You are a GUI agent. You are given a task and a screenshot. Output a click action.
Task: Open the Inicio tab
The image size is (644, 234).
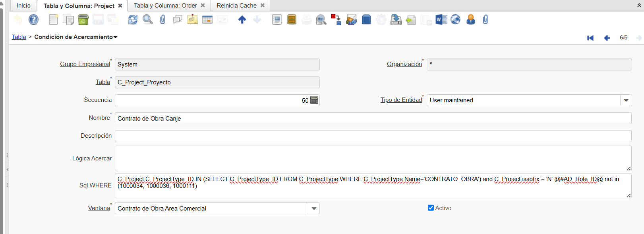(23, 6)
